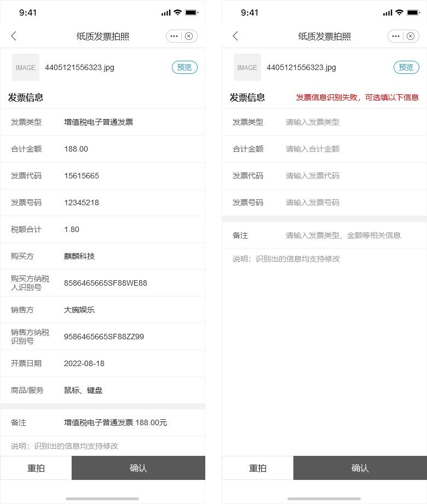
Task: Edit invoice number 12345218
Action: click(x=82, y=202)
